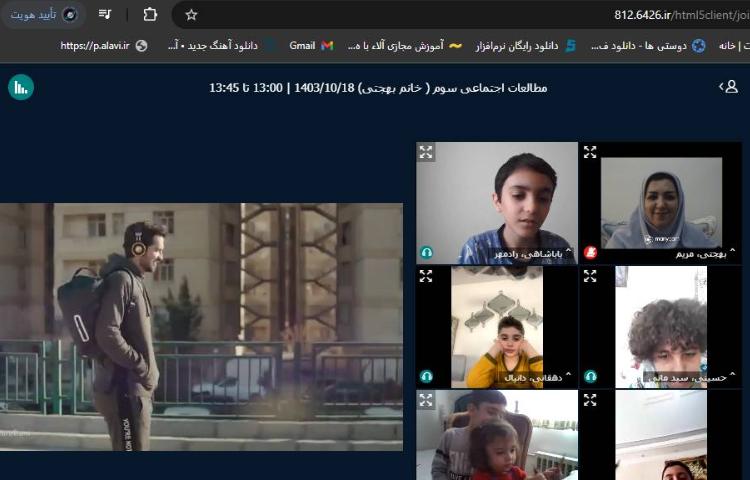Viewport: 750px width, 480px height.
Task: Open webcam options for بهجتی، مریم
Action: [x=705, y=253]
